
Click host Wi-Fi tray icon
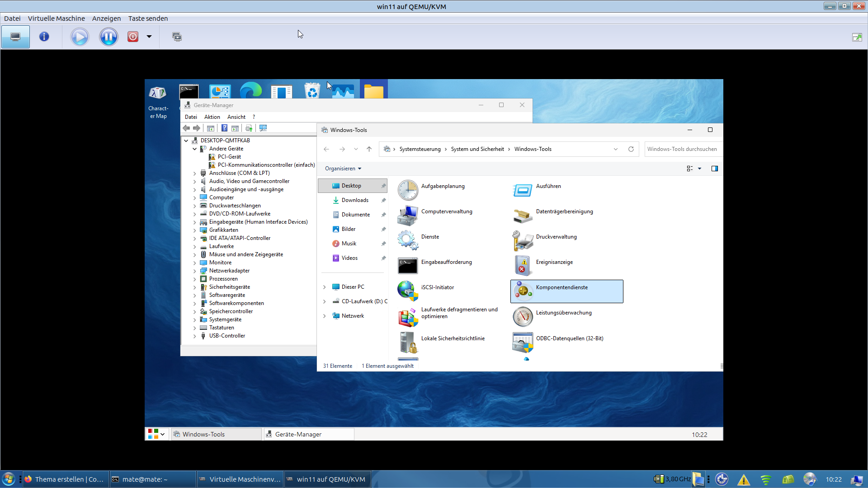tap(766, 479)
